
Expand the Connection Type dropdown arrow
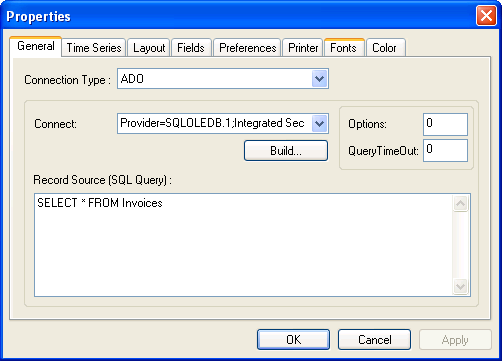pos(320,79)
